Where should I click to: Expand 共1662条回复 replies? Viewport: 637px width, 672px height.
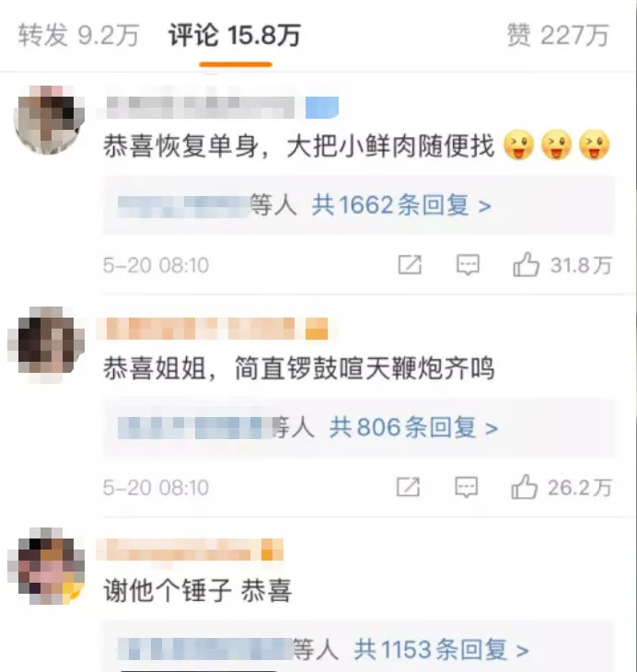401,205
